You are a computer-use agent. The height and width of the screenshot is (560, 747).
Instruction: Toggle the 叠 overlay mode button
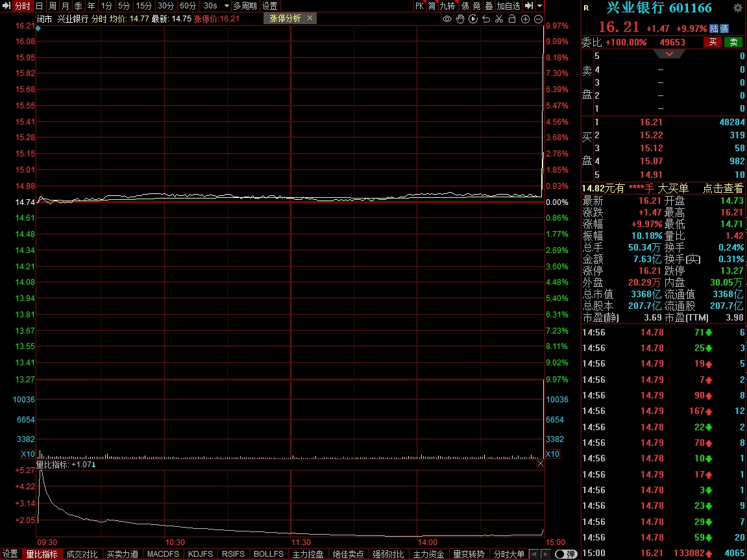[489, 6]
